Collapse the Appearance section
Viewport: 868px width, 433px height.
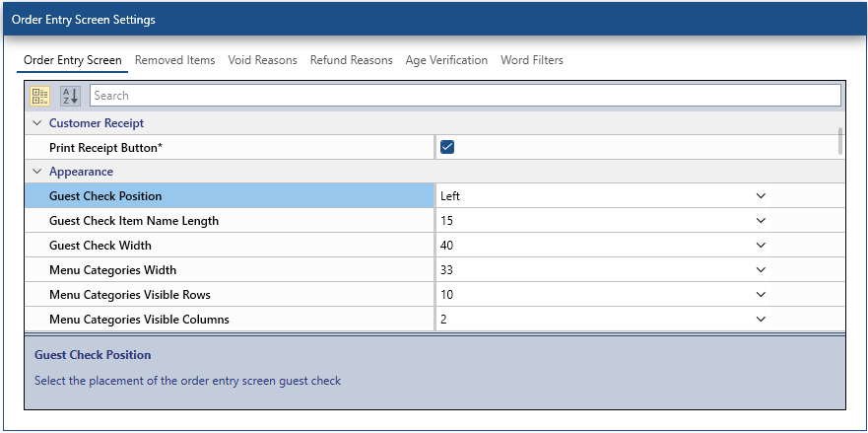click(x=37, y=172)
